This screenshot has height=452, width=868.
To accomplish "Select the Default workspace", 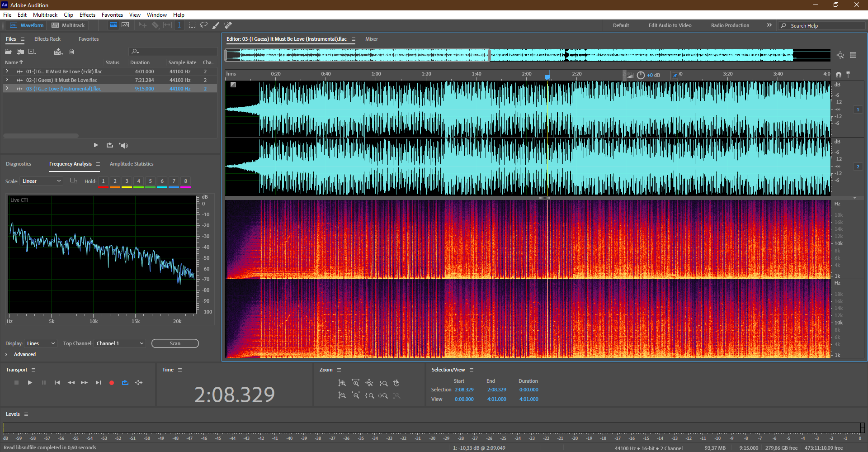I will [621, 25].
